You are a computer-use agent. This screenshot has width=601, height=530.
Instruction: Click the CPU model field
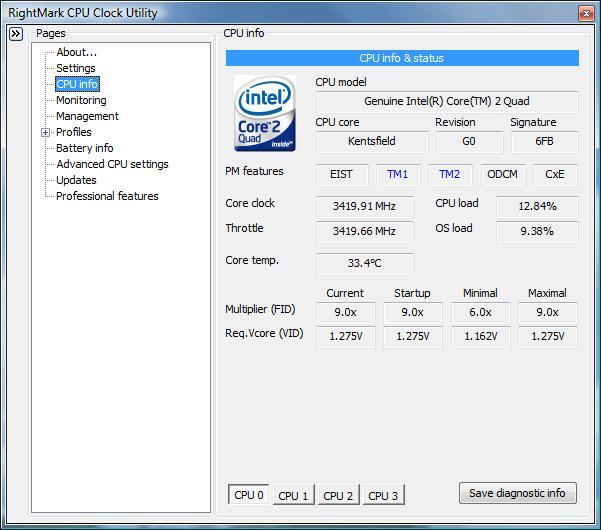click(447, 102)
